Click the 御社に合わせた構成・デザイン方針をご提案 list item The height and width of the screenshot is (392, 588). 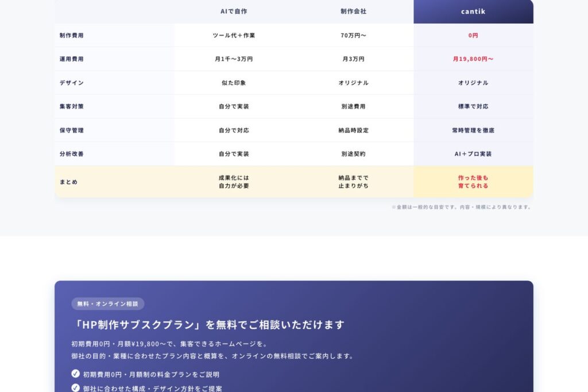[146, 388]
